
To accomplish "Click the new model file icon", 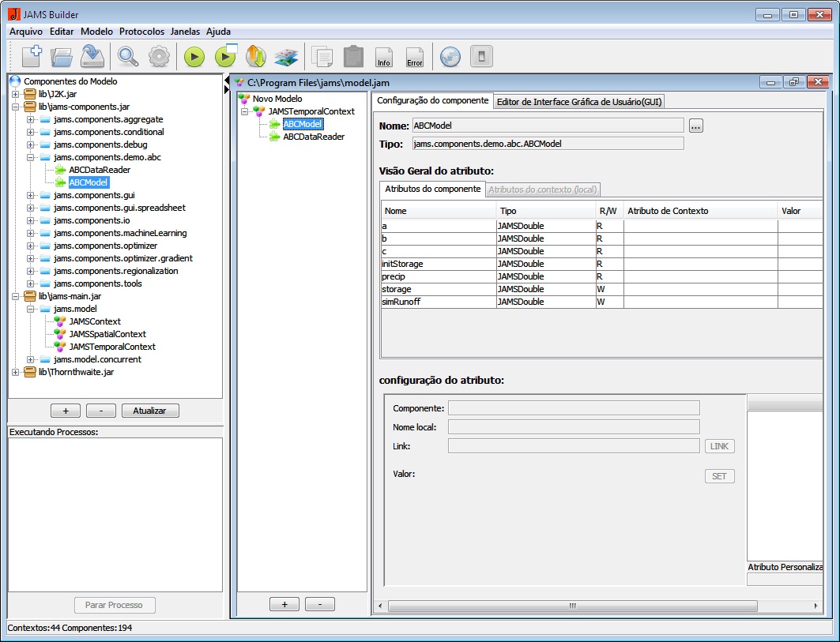I will tap(32, 56).
